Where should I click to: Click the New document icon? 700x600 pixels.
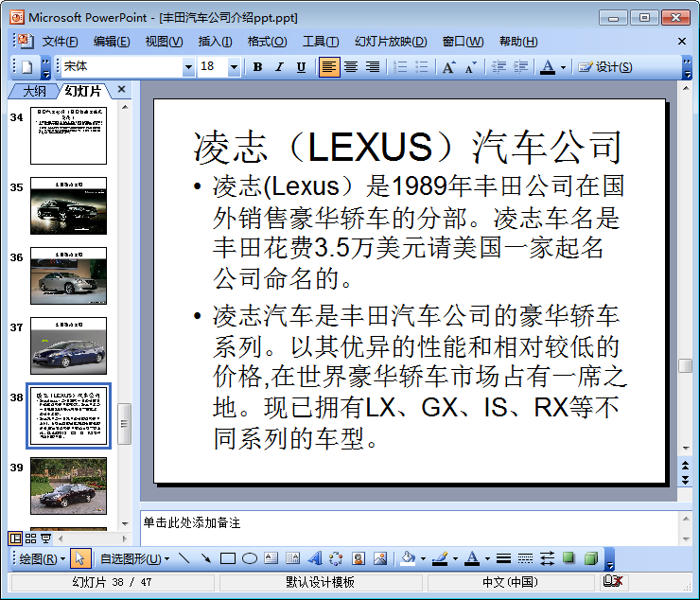27,67
